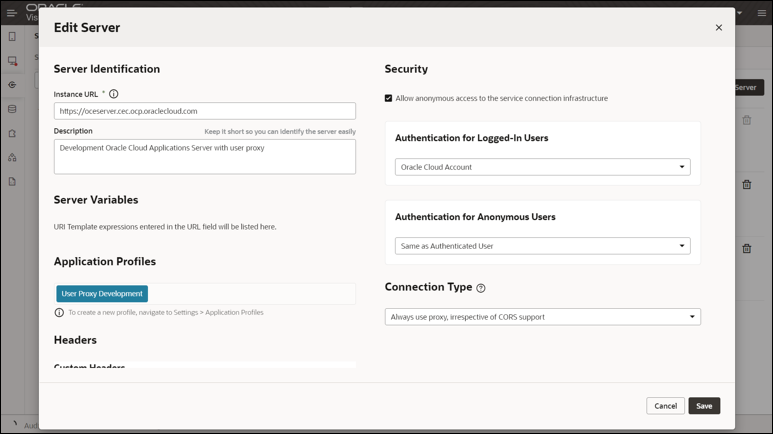Click the first trash icon behind dialog
The width and height of the screenshot is (773, 434).
coord(747,120)
